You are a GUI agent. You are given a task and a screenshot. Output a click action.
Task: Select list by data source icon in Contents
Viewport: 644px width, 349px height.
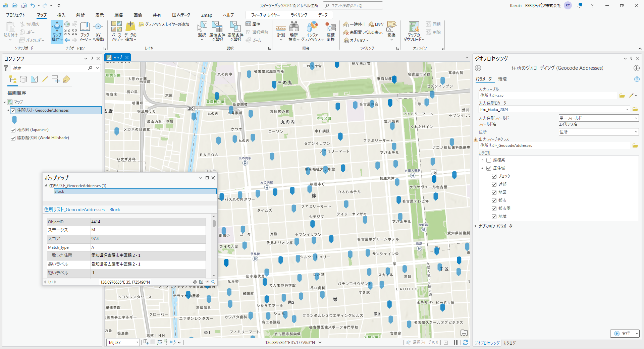pyautogui.click(x=23, y=79)
